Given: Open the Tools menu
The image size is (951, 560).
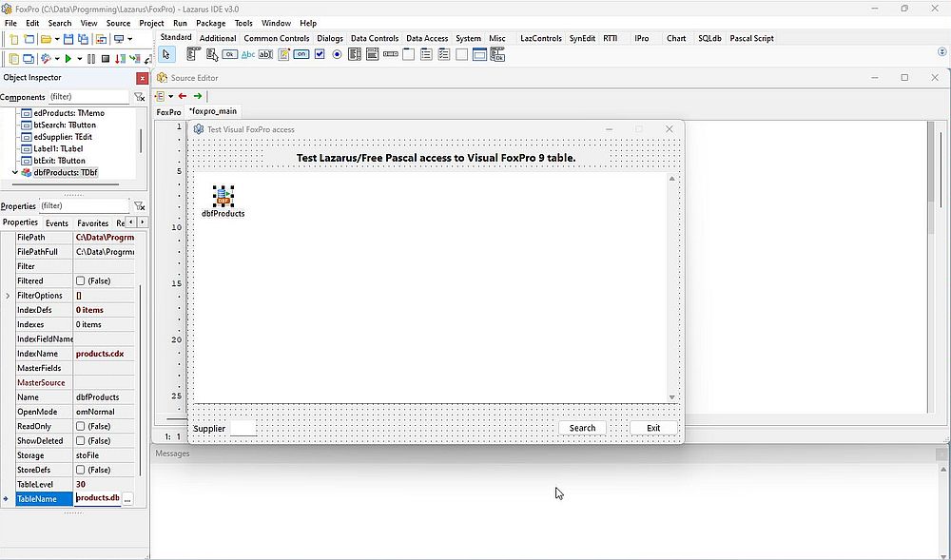Looking at the screenshot, I should pyautogui.click(x=243, y=23).
